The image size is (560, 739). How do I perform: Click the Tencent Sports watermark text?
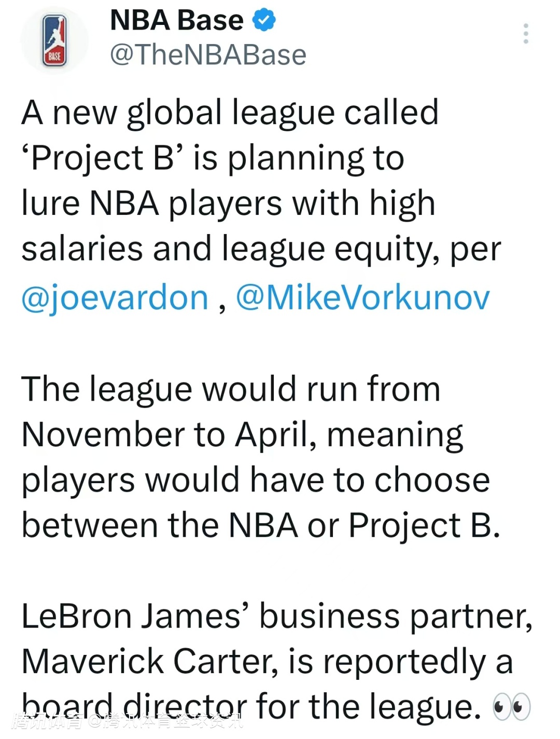coord(127,721)
